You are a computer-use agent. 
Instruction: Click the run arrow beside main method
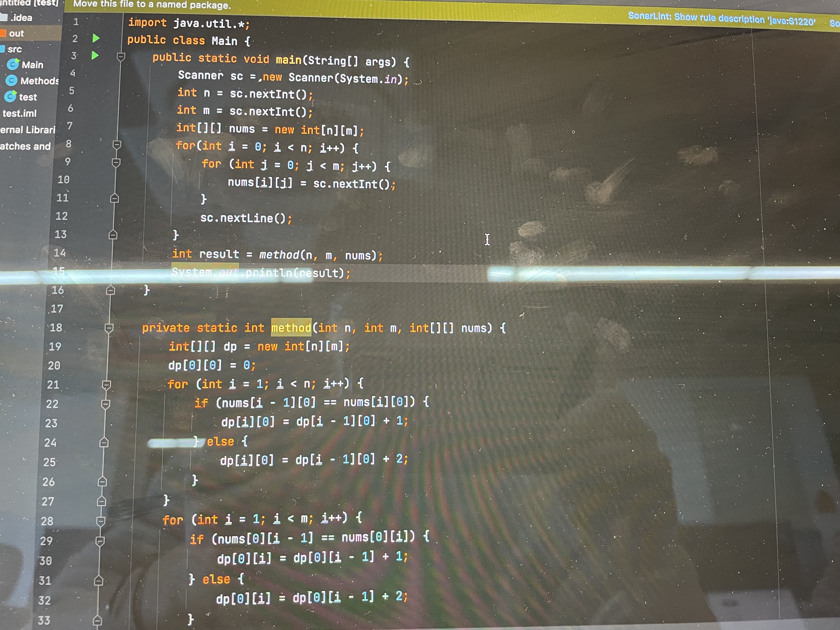95,55
